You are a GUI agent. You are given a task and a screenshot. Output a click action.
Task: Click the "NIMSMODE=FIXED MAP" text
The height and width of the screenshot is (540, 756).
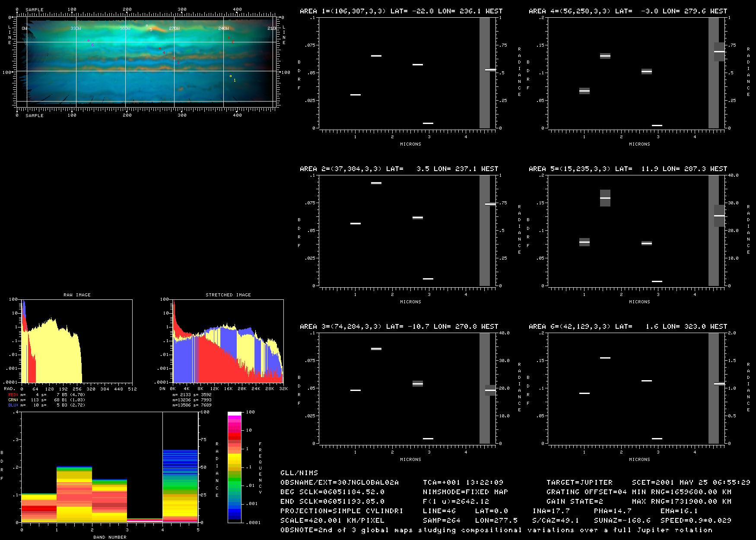point(465,492)
